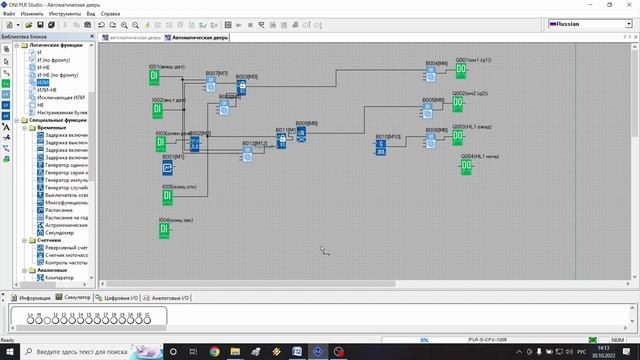Toggle simulator input I7 circle
This screenshot has width=640, height=360.
pyautogui.click(x=105, y=320)
